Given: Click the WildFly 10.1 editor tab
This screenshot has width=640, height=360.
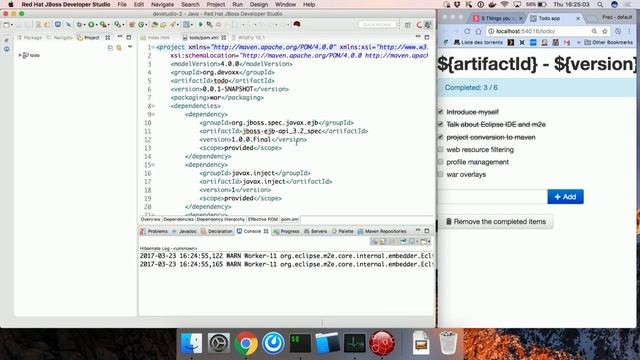Looking at the screenshot, I should click(248, 38).
